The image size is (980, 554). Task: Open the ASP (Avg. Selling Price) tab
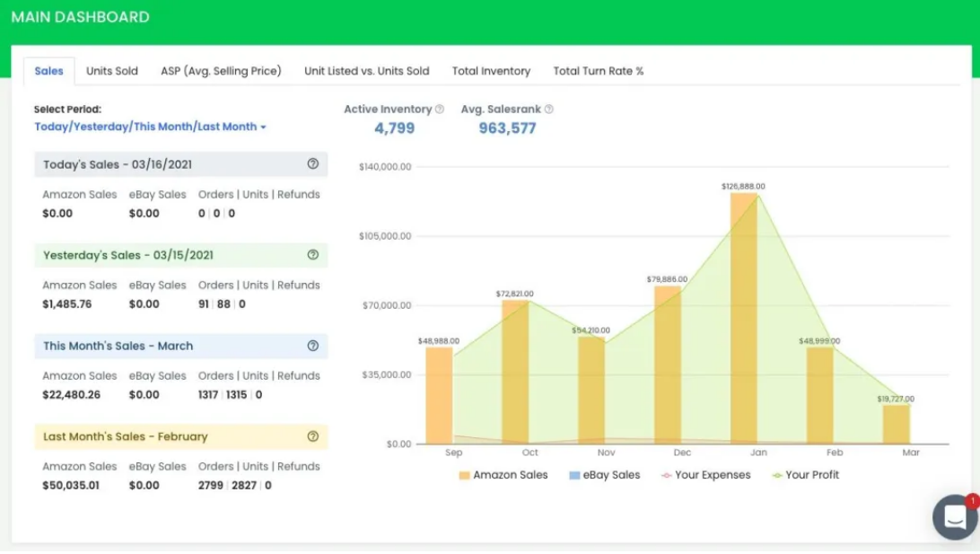[221, 71]
